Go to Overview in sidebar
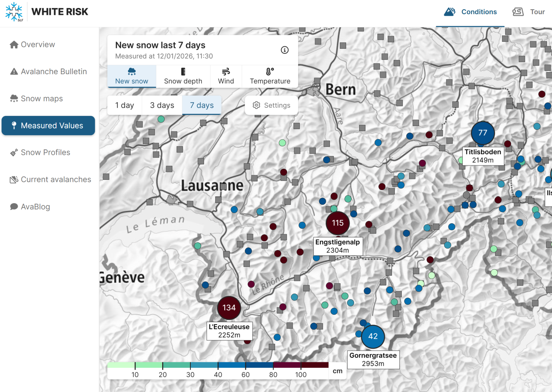This screenshot has width=552, height=392. tap(38, 45)
